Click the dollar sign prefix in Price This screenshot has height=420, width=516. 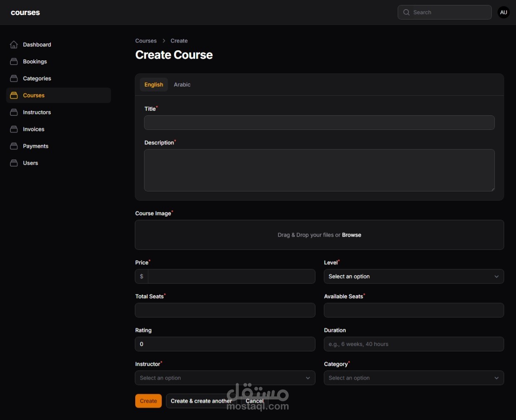pyautogui.click(x=141, y=276)
